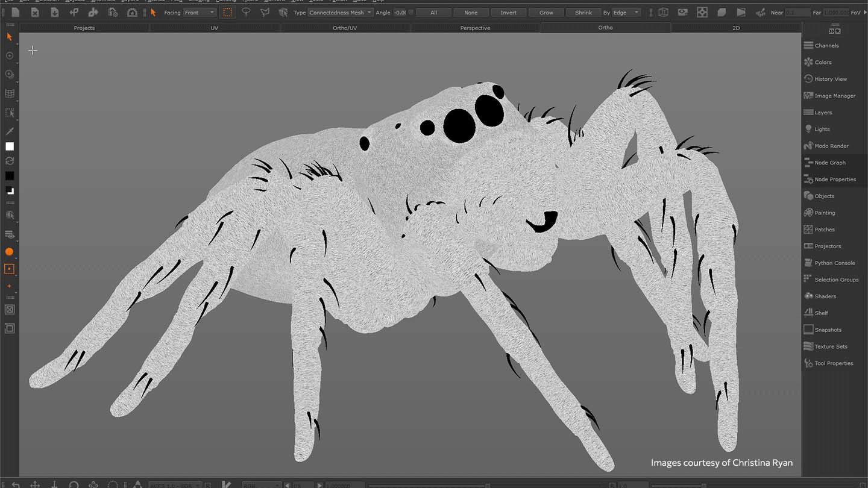
Task: Choose the lasso selection mode icon
Action: [x=246, y=12]
